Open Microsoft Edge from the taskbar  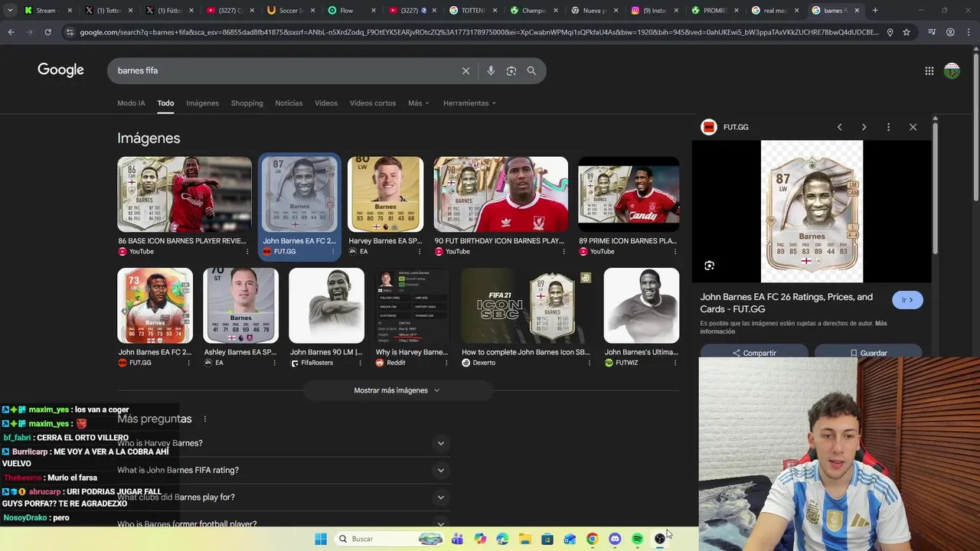tap(502, 539)
